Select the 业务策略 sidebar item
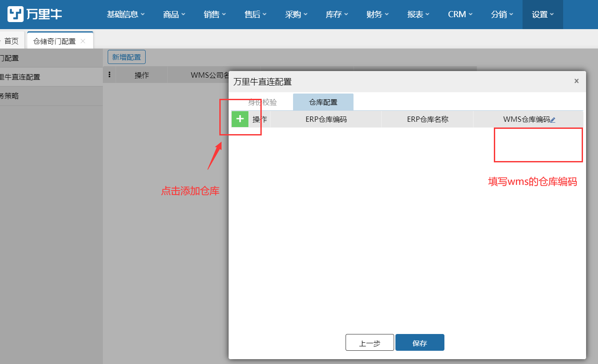Screen dimensions: 598x364 click(51, 96)
